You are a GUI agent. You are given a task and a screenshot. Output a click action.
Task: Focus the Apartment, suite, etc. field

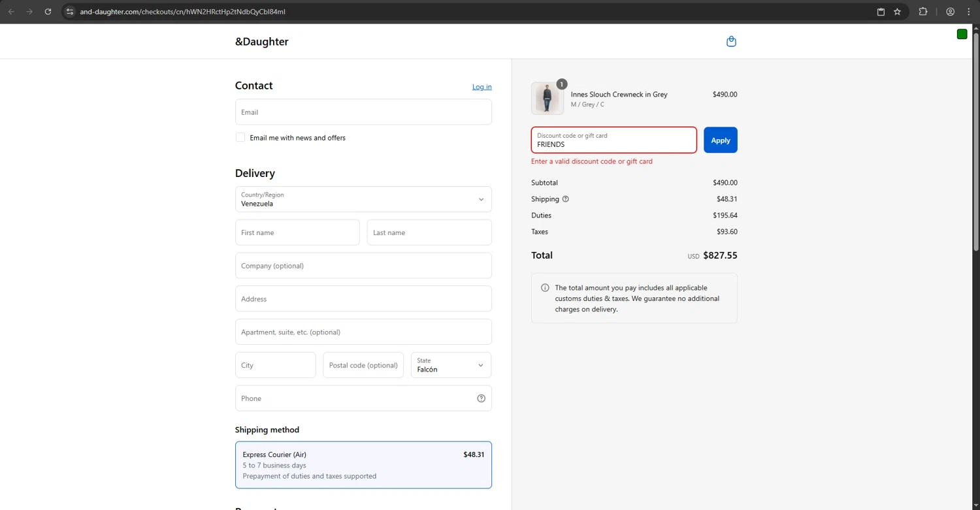[x=363, y=332]
